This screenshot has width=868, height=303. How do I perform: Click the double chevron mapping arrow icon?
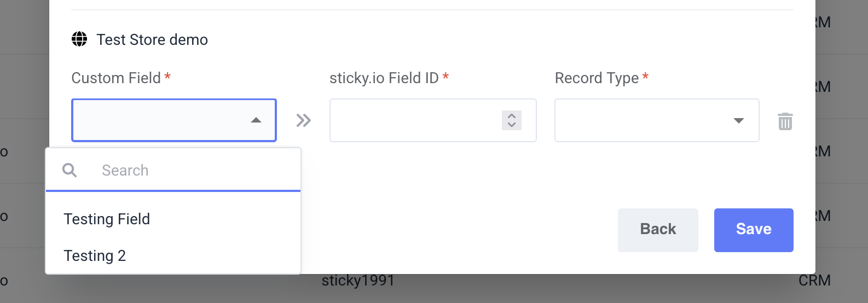tap(303, 120)
